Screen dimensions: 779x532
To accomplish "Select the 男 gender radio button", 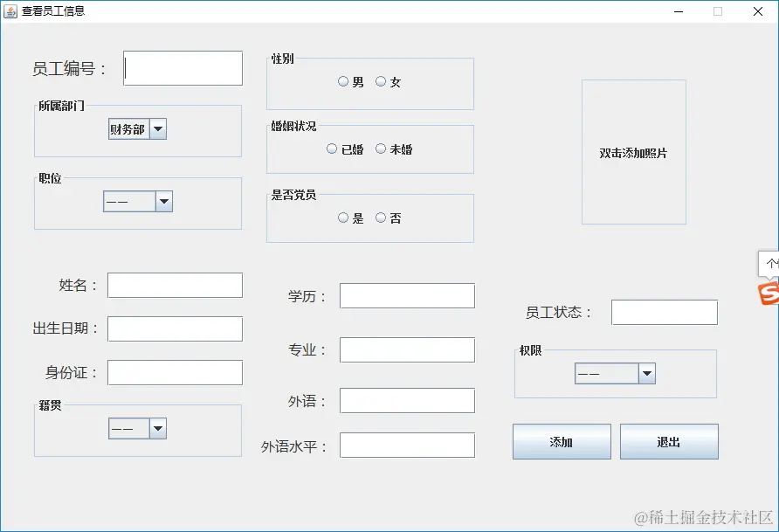I will 343,80.
